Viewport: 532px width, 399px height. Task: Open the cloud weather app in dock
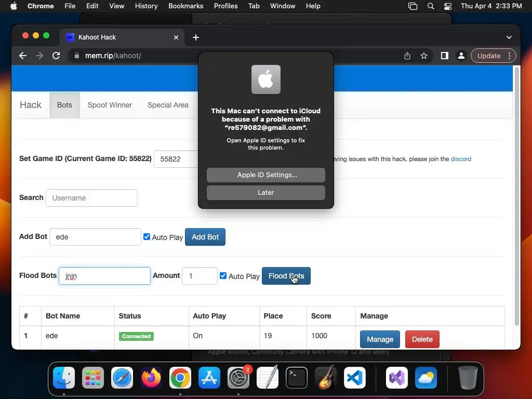pos(426,378)
